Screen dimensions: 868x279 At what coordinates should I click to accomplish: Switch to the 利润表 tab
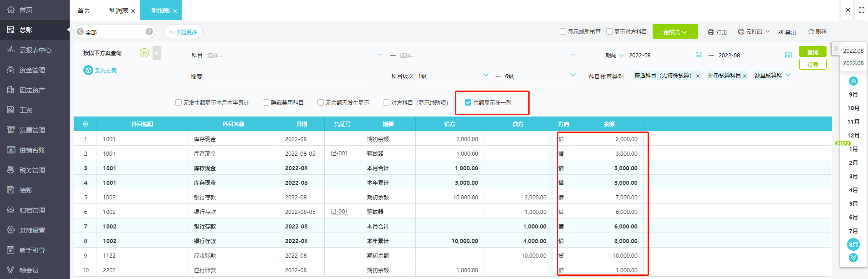click(x=118, y=10)
